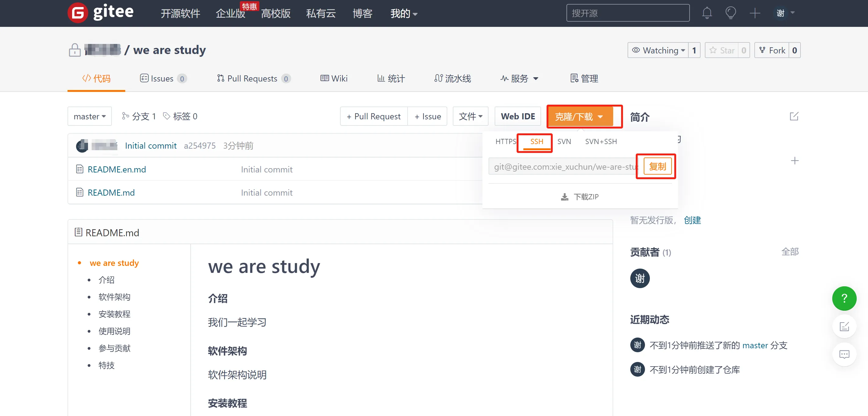Screen dimensions: 868x416
Task: Click the lightbulb icon in header
Action: click(731, 13)
